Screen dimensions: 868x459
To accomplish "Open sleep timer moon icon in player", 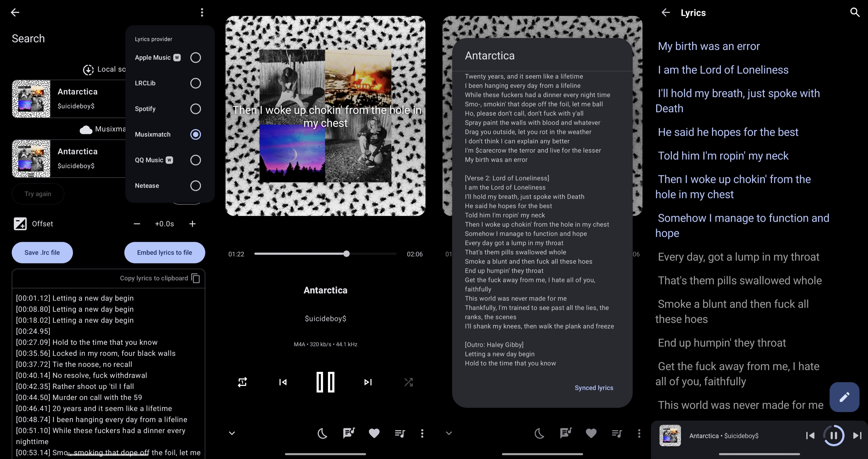I will click(x=322, y=433).
